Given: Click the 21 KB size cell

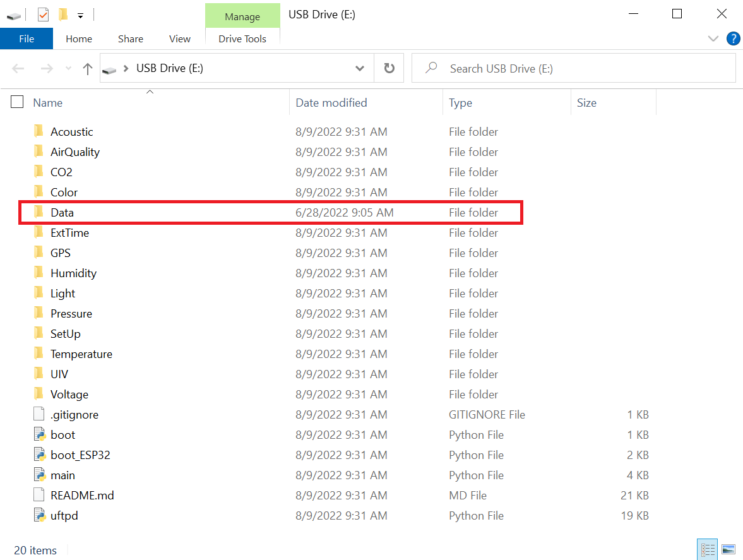Looking at the screenshot, I should point(634,496).
